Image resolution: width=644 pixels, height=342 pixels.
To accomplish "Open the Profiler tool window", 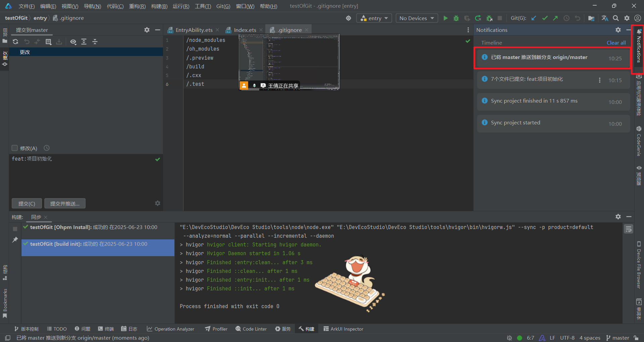I will [216, 329].
